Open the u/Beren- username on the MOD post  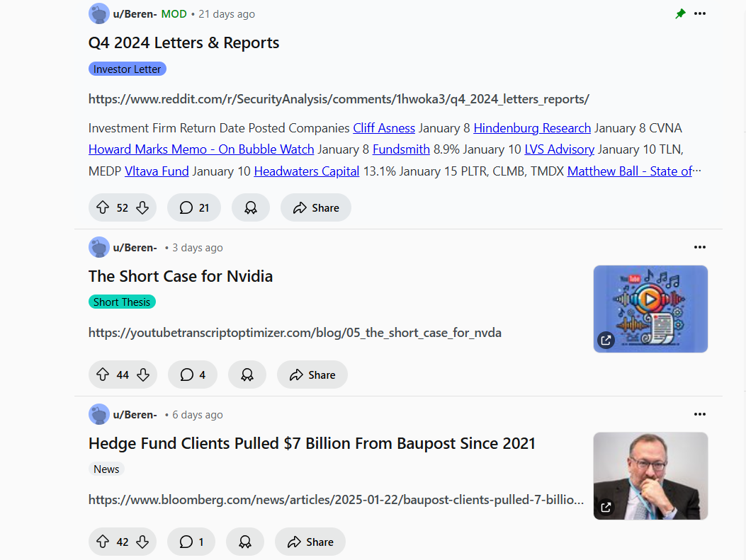135,14
